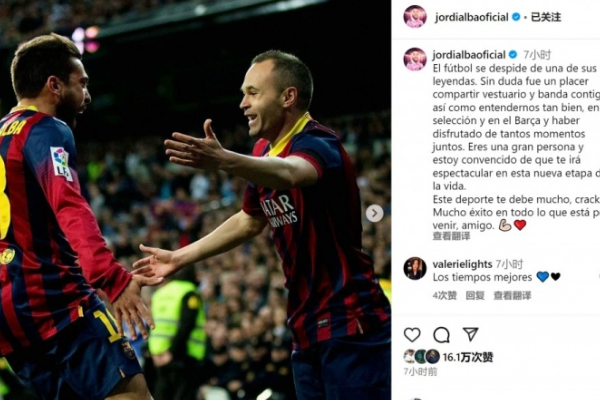Screen dimensions: 600x400
Task: Share the post with the paper plane icon
Action: pyautogui.click(x=470, y=335)
